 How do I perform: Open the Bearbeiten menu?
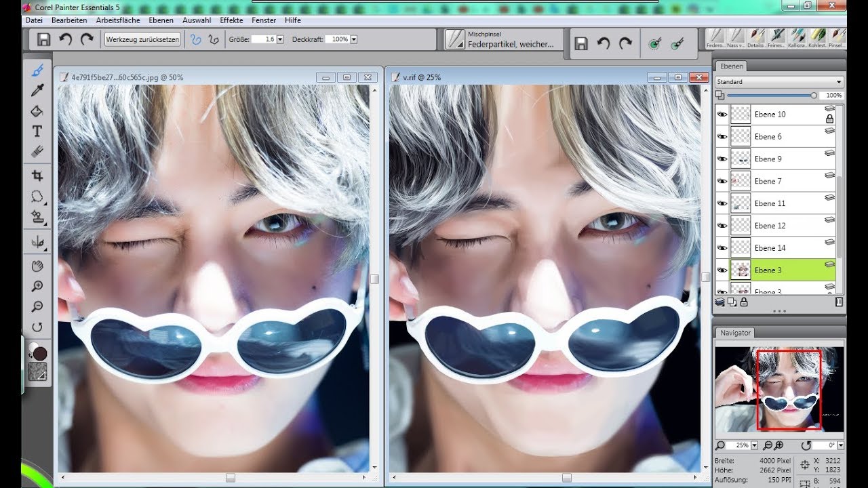pos(69,20)
